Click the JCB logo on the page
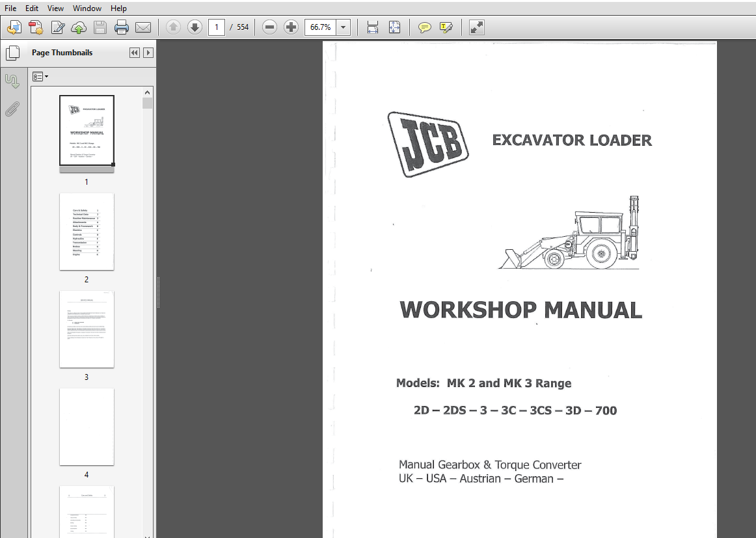Viewport: 756px width, 538px height. pos(428,144)
